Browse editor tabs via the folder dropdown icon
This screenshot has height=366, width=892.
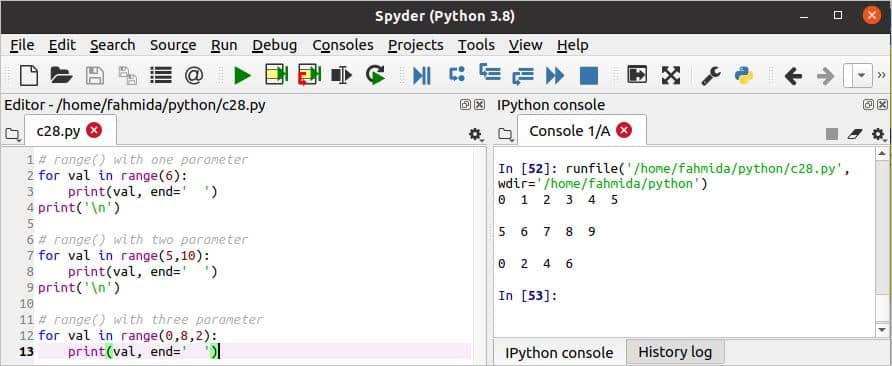12,135
